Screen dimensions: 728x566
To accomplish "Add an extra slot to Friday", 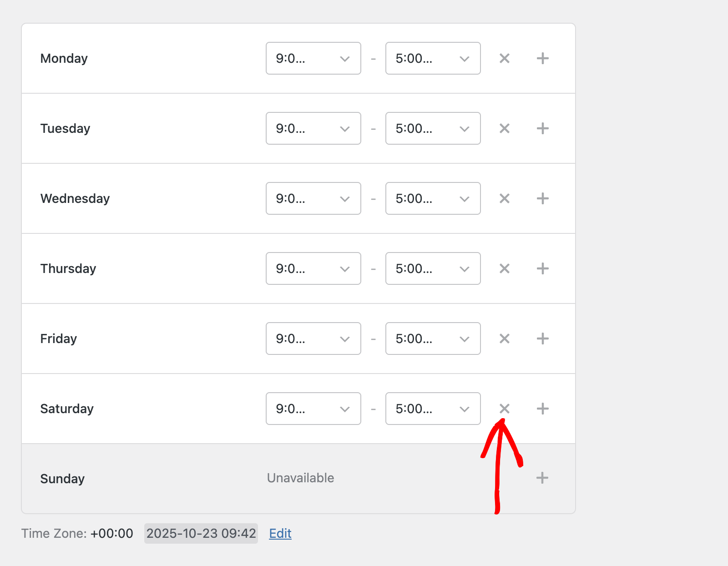I will [x=542, y=339].
